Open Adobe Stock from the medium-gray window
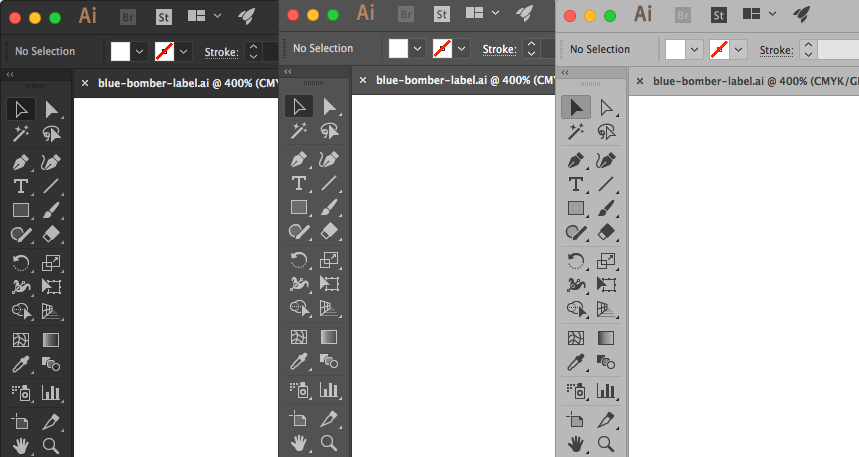The width and height of the screenshot is (859, 457). tap(442, 15)
